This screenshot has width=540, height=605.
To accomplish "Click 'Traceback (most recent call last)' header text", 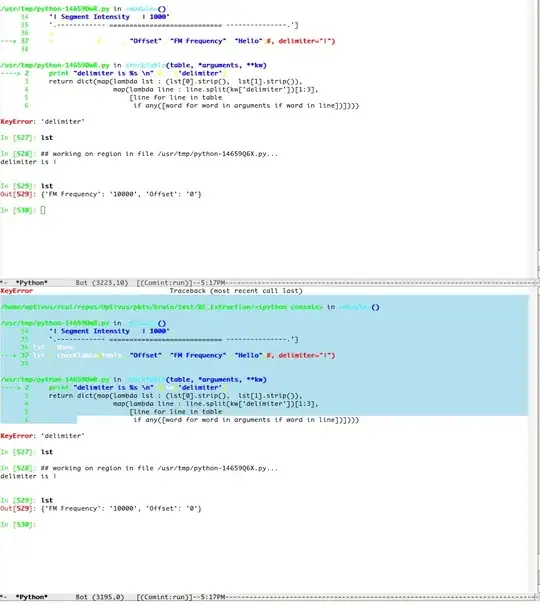I will point(236,291).
